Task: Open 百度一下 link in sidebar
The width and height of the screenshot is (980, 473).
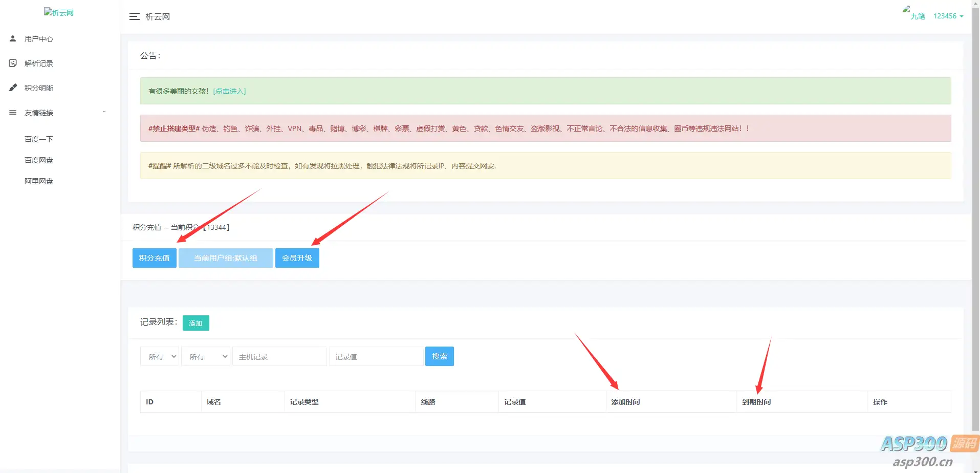Action: tap(39, 139)
